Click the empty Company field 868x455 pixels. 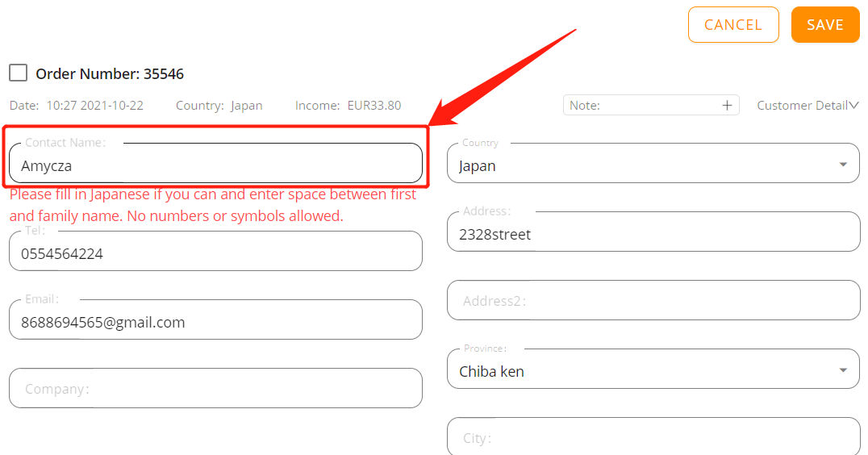(x=216, y=388)
